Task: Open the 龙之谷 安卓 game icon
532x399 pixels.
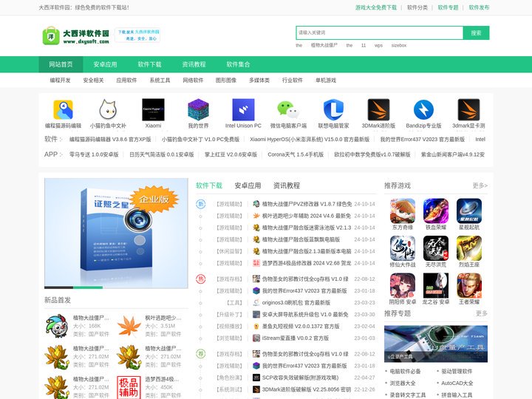Action: 436,285
